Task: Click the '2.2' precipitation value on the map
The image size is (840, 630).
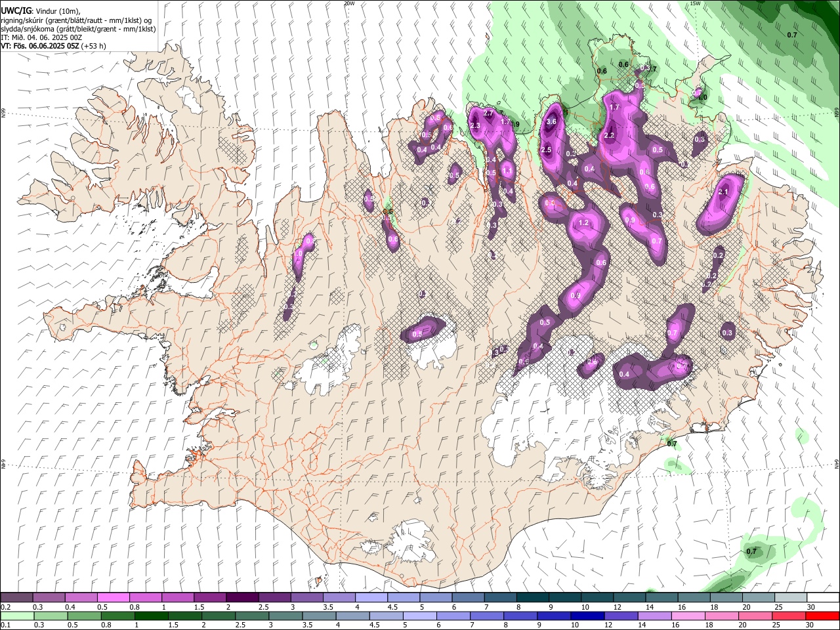Action: click(609, 135)
